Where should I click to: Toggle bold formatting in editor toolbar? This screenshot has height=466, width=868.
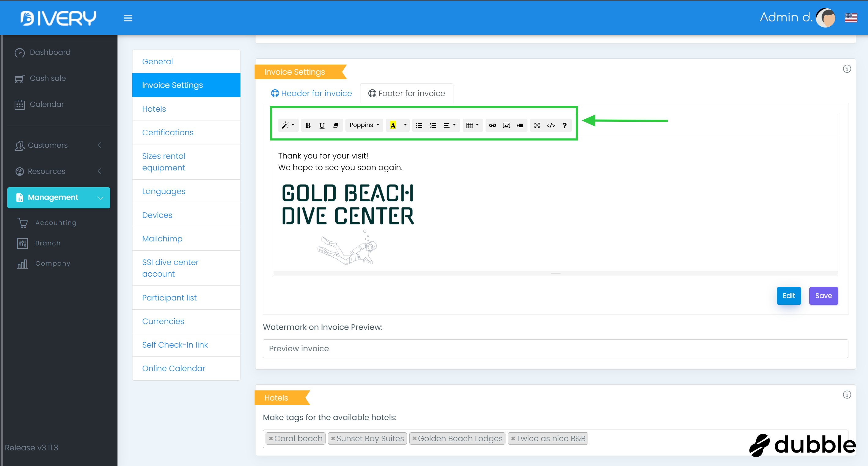(x=308, y=125)
